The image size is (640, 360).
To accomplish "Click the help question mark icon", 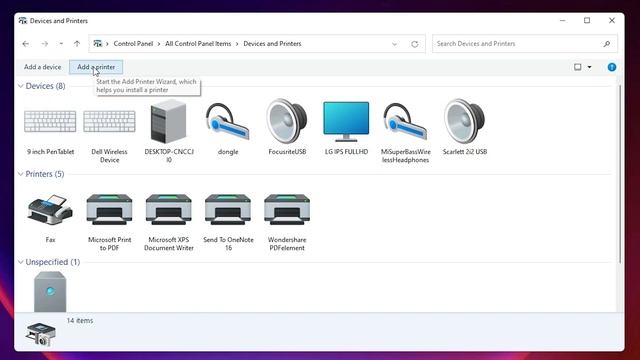I will click(x=611, y=67).
